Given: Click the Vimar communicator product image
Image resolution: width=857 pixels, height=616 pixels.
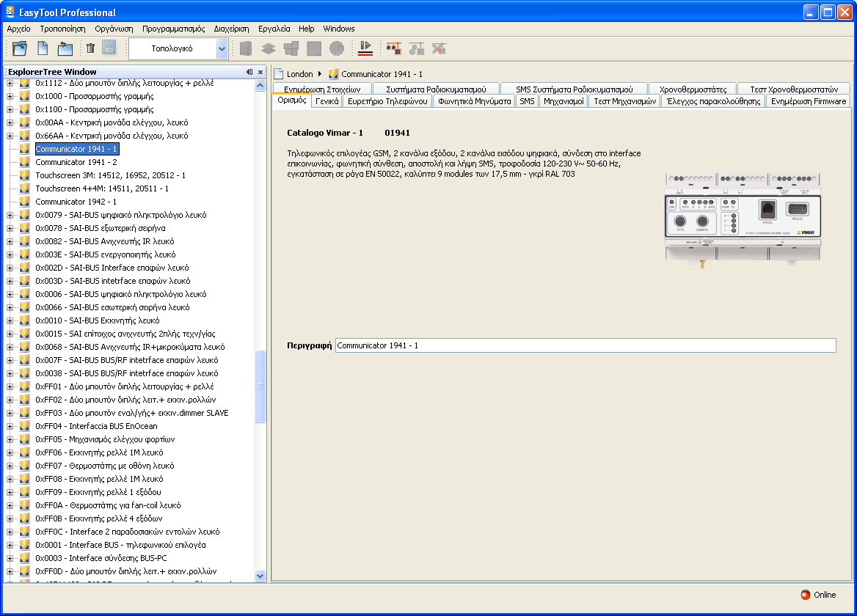Looking at the screenshot, I should click(743, 220).
